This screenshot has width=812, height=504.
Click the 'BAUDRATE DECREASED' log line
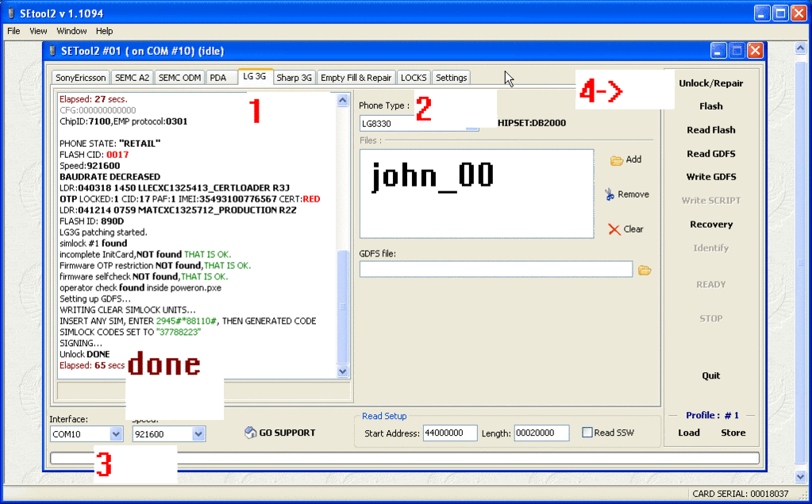click(110, 177)
